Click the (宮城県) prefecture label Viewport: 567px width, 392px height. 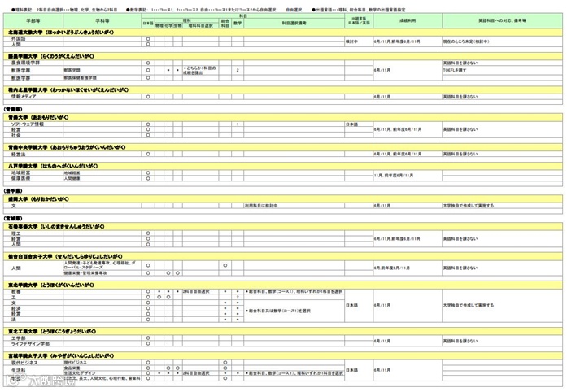click(13, 218)
